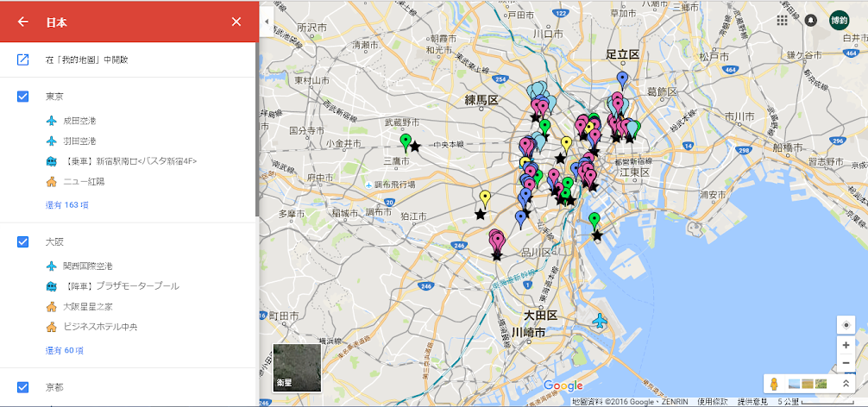Screen dimensions: 868x407
Task: Select 成田空港 in the Tokyo list
Action: pyautogui.click(x=79, y=120)
